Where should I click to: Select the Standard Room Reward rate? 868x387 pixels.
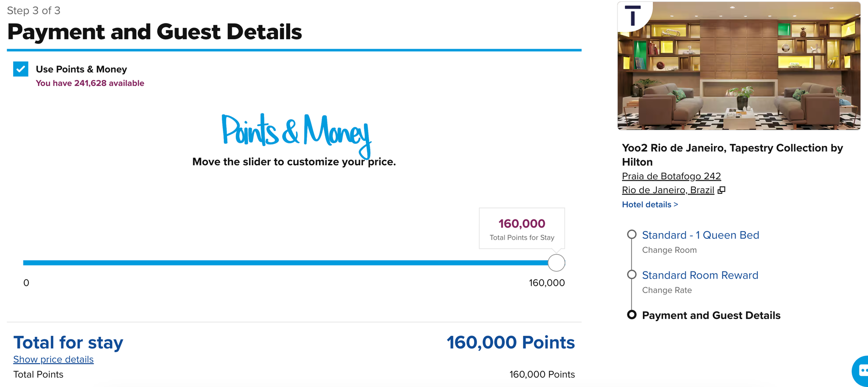(x=700, y=275)
